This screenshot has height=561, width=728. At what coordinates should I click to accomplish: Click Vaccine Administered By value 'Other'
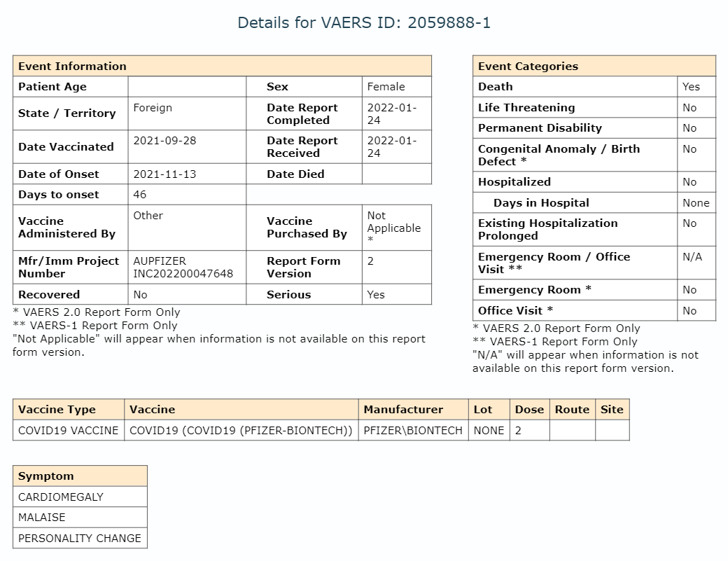148,216
